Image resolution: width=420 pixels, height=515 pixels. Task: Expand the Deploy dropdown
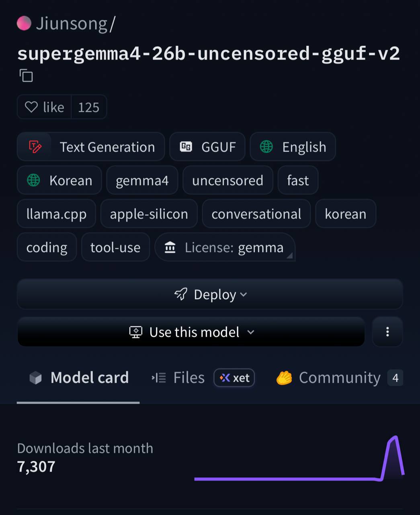(210, 295)
